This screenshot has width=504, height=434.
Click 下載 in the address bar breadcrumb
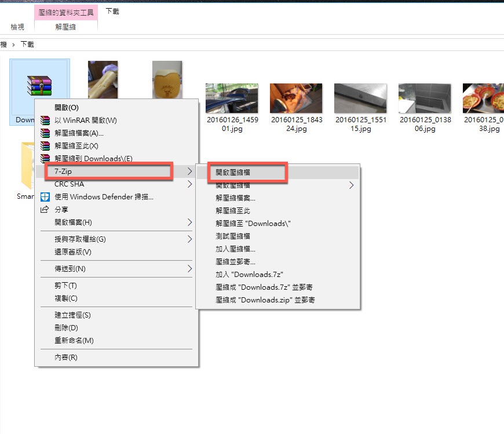[x=27, y=45]
